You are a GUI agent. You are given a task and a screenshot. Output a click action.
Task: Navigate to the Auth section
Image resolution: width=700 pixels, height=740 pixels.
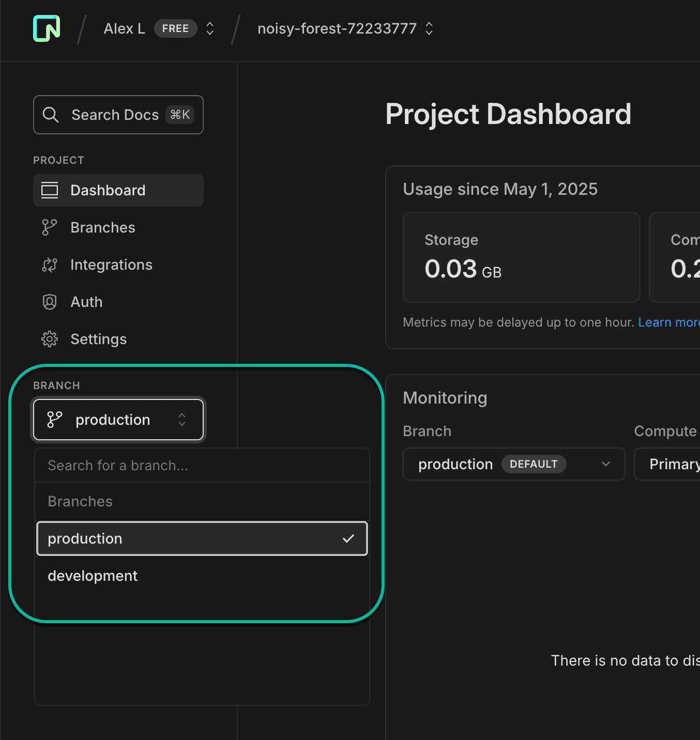pyautogui.click(x=86, y=302)
